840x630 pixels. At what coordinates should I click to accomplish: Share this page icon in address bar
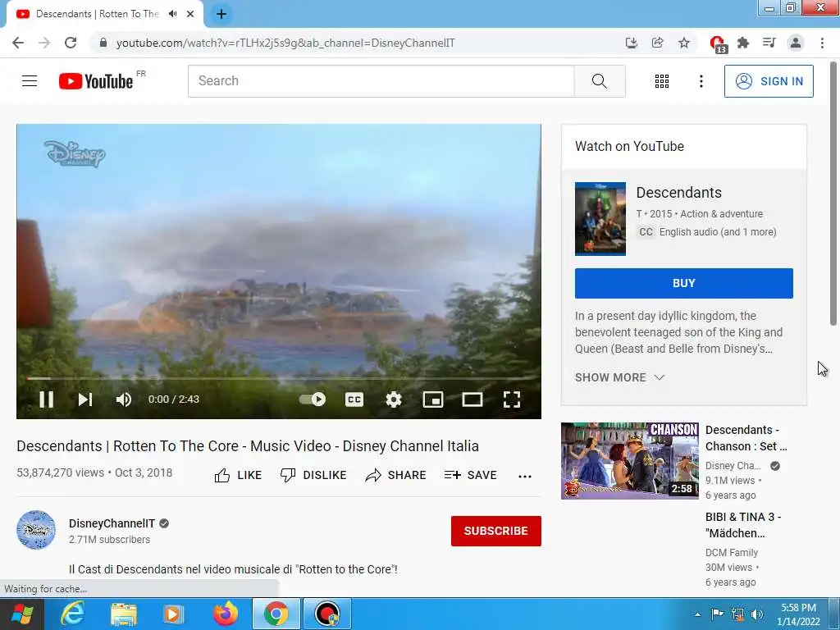pyautogui.click(x=657, y=43)
